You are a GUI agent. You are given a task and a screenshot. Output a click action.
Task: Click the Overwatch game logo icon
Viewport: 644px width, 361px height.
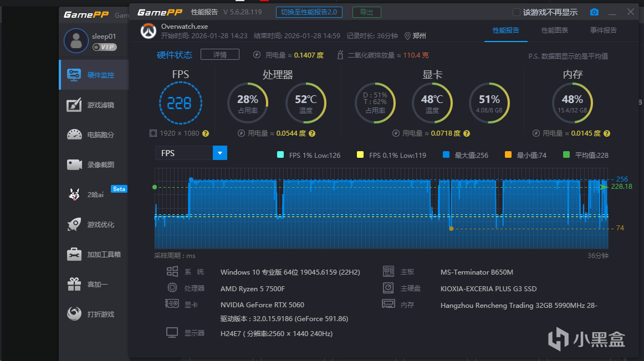coord(149,31)
